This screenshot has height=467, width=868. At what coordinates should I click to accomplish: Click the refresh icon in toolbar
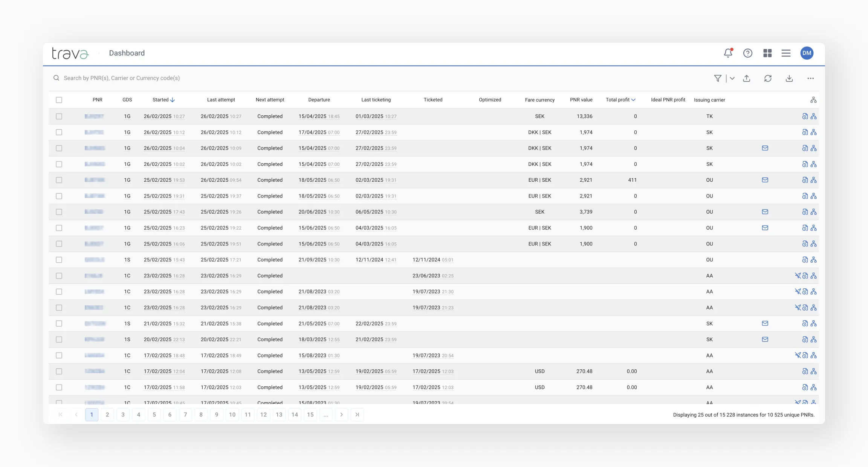click(768, 78)
